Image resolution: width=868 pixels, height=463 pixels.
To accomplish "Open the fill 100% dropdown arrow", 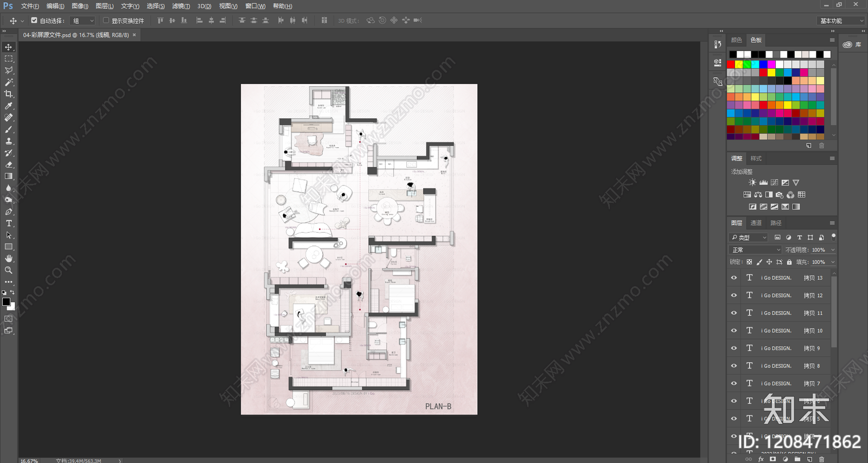I will (833, 262).
